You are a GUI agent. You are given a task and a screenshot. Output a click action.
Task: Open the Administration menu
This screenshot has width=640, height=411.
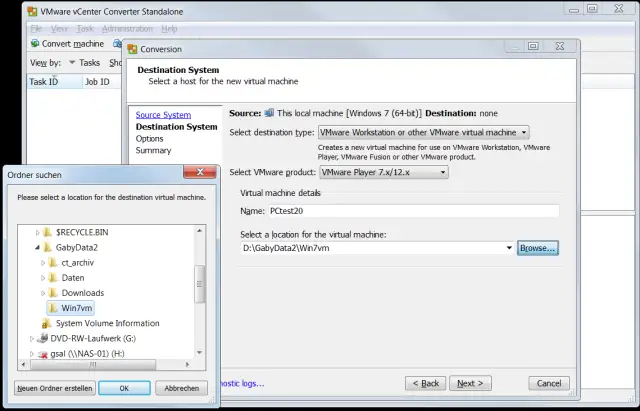coord(127,29)
